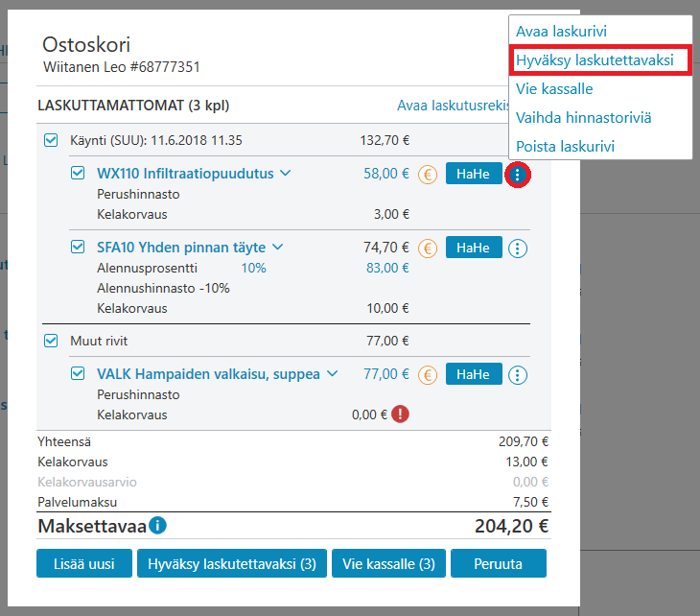Choose Vaihda hinnastoriviä menu entry
Viewport: 700px width, 616px height.
[583, 117]
